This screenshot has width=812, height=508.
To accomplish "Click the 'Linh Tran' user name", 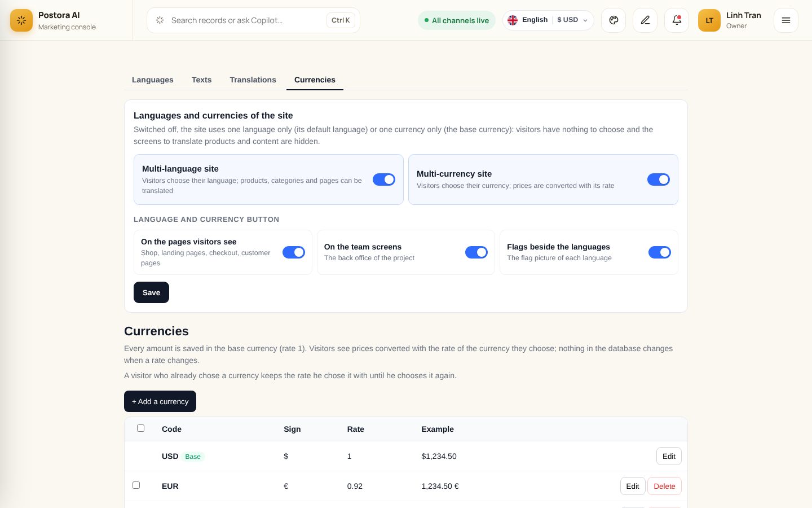I will 744,15.
